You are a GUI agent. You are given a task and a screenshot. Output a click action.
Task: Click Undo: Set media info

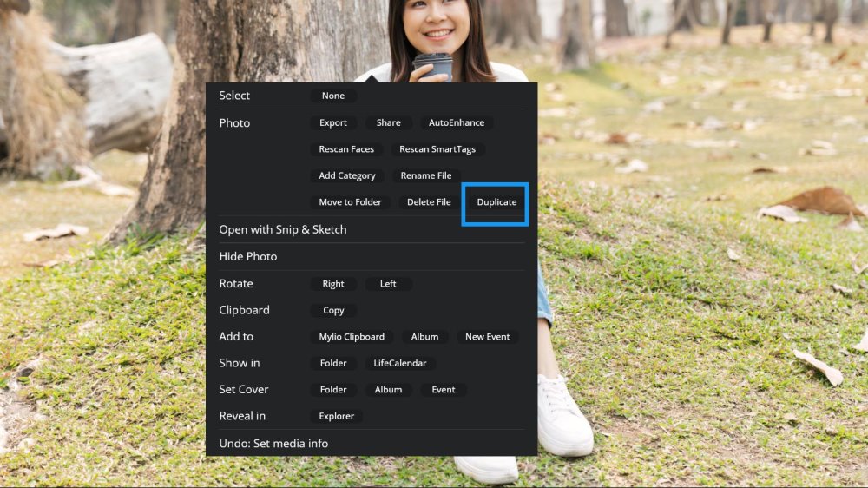[372, 443]
